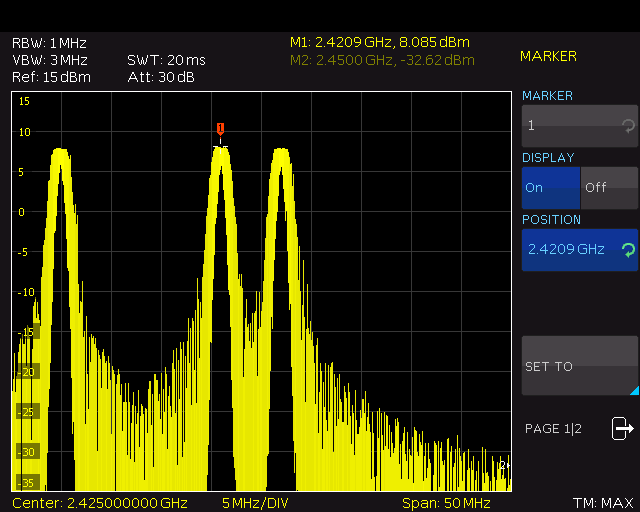
Task: Click rotary icon in MARKER number field
Action: click(628, 126)
